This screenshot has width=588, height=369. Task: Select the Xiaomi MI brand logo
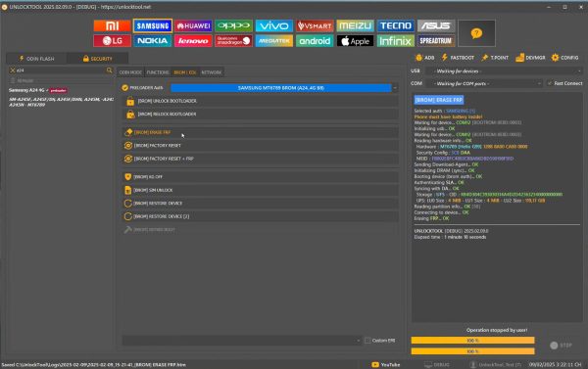tap(112, 25)
